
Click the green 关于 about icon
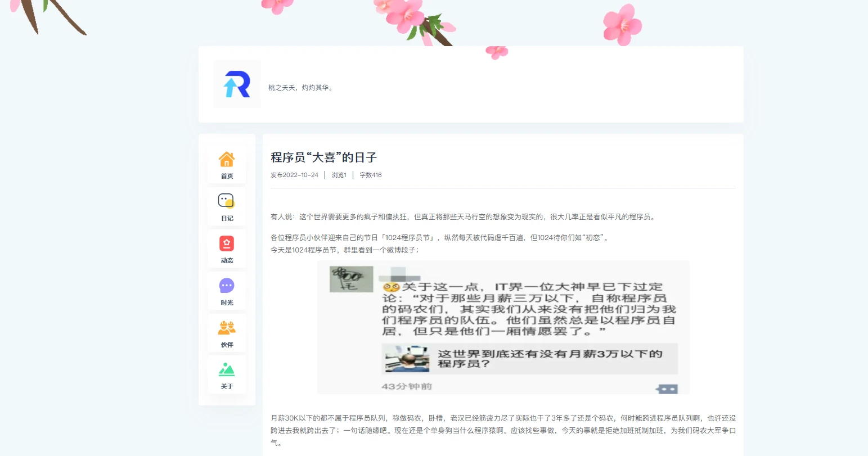227,370
